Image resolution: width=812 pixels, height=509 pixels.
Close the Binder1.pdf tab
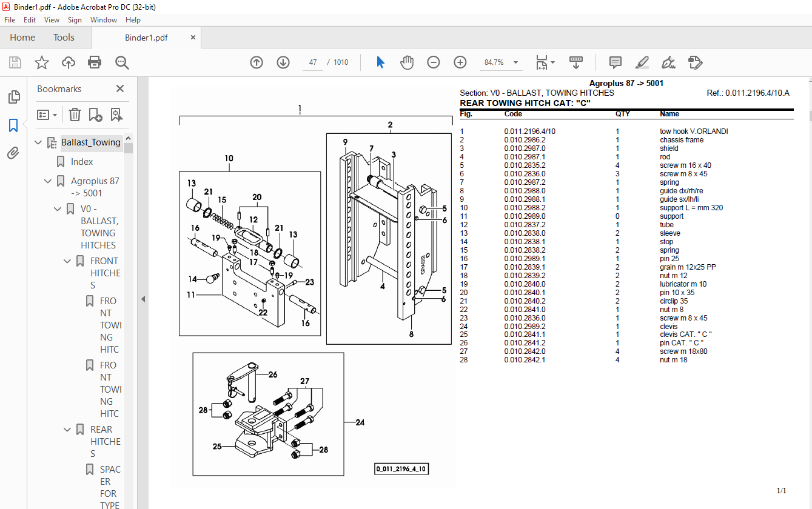tap(193, 38)
